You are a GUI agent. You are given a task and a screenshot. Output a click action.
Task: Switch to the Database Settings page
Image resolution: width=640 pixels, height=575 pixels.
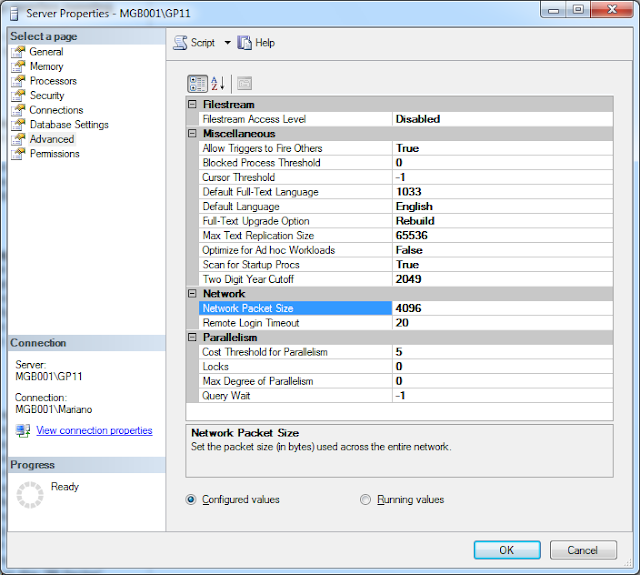click(69, 124)
